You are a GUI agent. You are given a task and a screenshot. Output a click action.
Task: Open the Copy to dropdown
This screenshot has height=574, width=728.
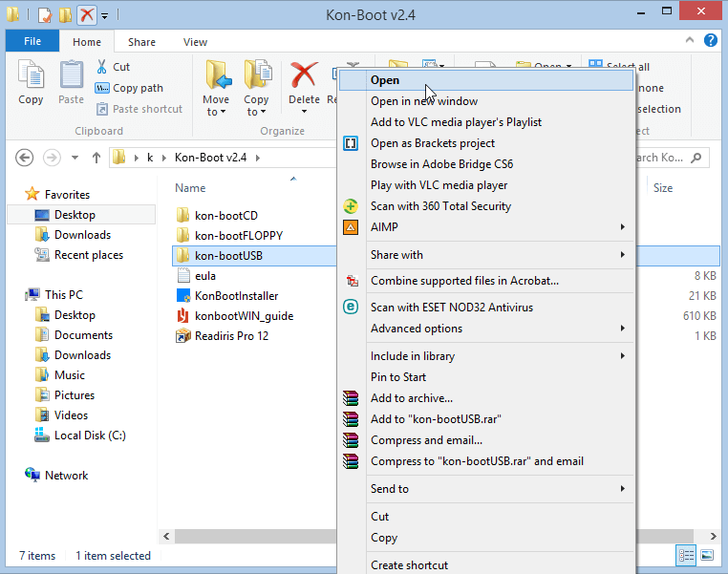tap(256, 88)
